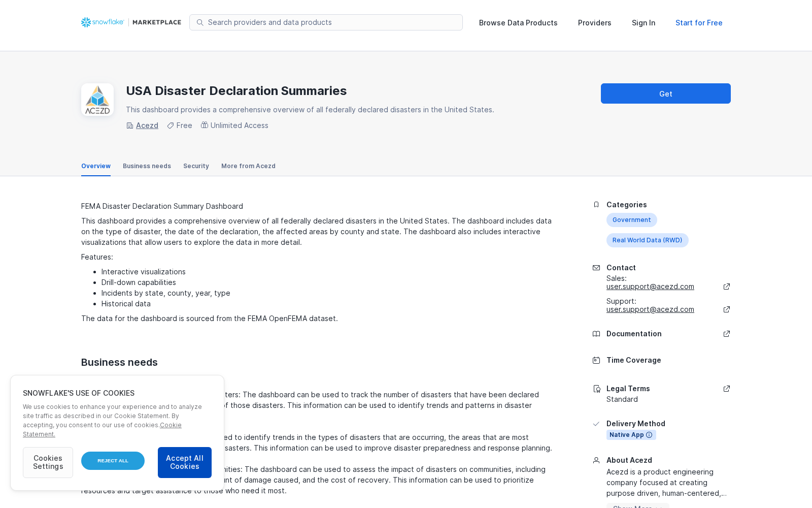Click the 'Unlimited Access' label
This screenshot has height=508, width=812.
(x=240, y=125)
